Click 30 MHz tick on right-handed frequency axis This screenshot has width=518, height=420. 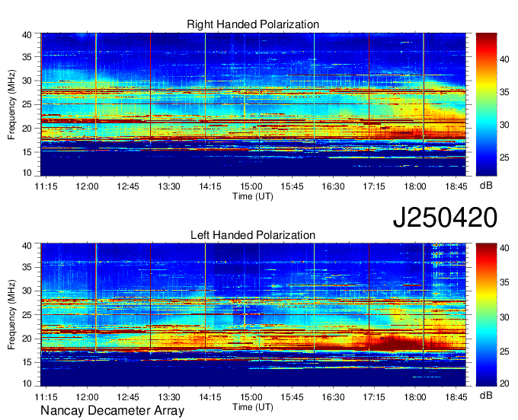[27, 81]
